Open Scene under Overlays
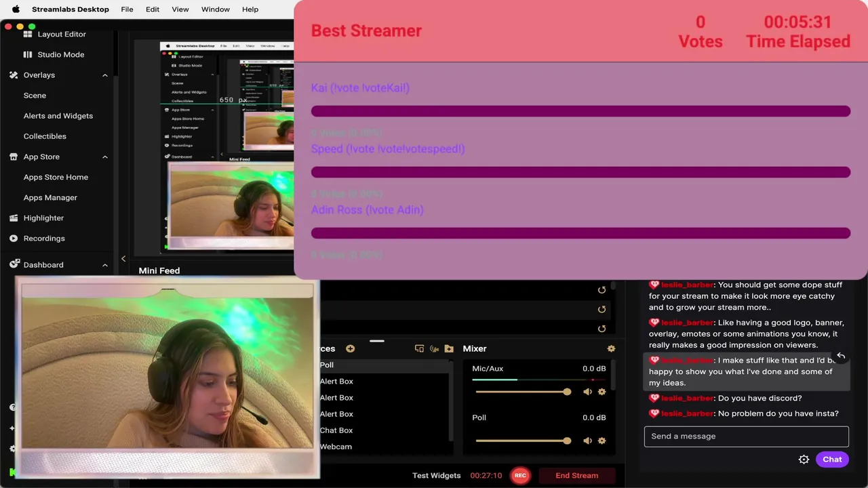 [35, 96]
